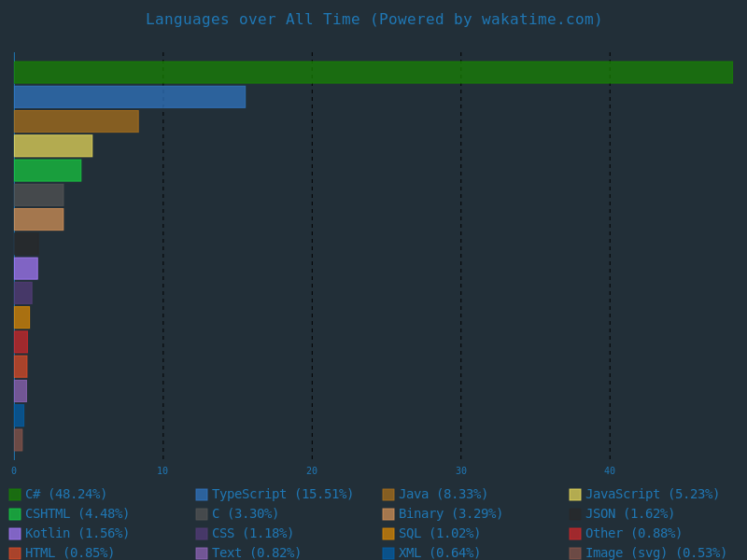Click the yellow JavaScript bar
Viewport: 747px width, 560px height.
pos(53,146)
